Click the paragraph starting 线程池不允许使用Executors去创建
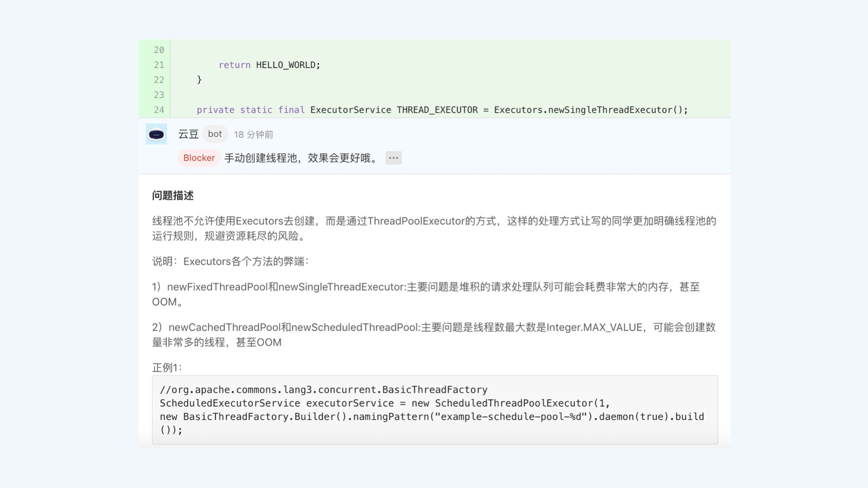The width and height of the screenshot is (868, 488). [434, 229]
